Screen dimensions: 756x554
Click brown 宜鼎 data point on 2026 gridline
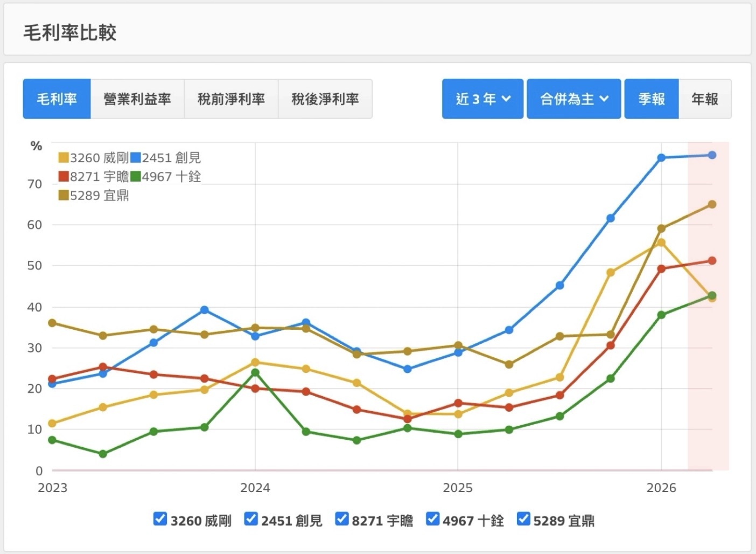(661, 228)
